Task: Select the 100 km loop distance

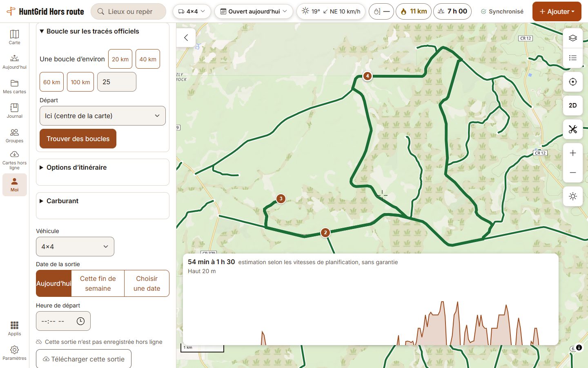Action: pos(80,82)
